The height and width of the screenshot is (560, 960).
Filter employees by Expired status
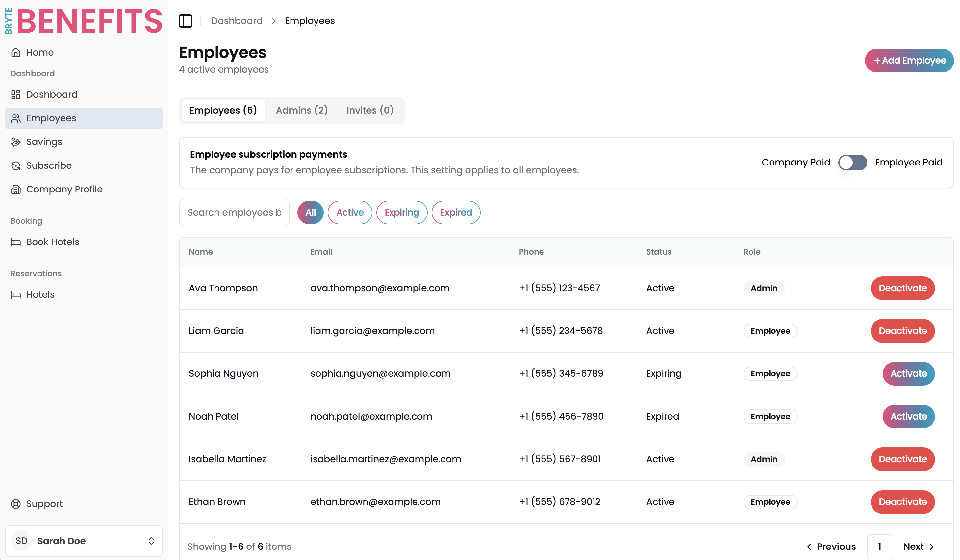click(456, 213)
